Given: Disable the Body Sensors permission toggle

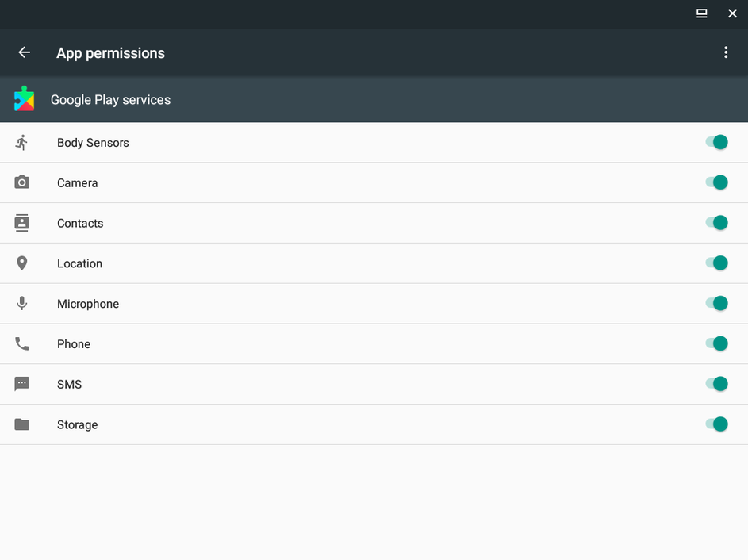Looking at the screenshot, I should click(x=716, y=142).
